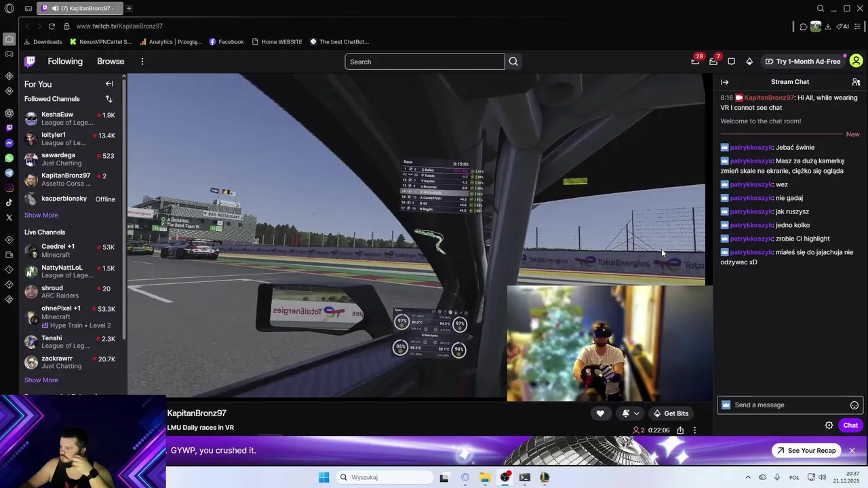Image resolution: width=868 pixels, height=488 pixels.
Task: Open more stream options below the timer
Action: pos(694,430)
